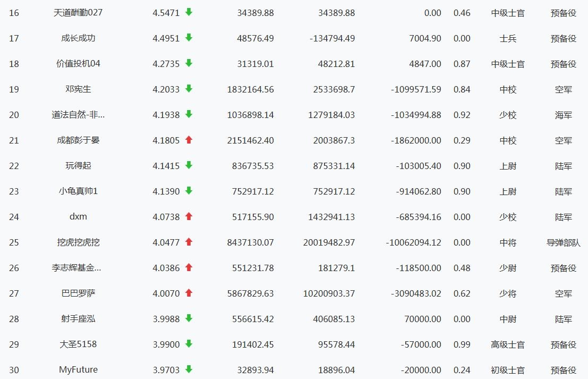Open user profile 道法自然-非...

78,115
